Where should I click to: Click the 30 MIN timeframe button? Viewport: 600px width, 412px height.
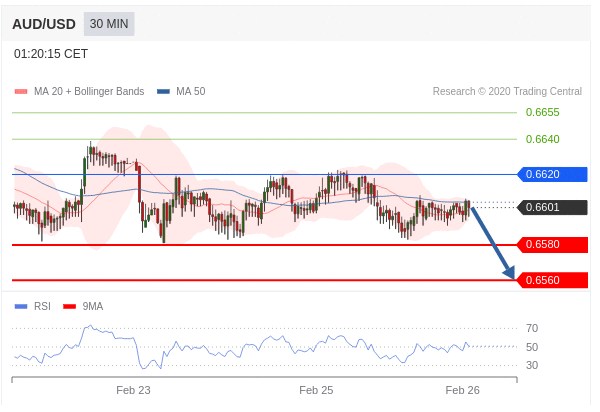pyautogui.click(x=109, y=24)
